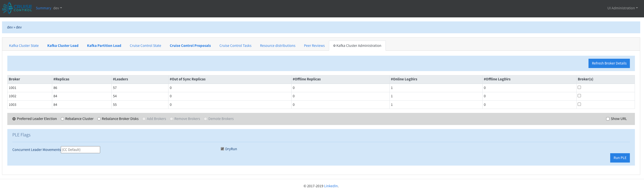Screen dimensions: 644x189
Task: Click the Cruise Control logo
Action: point(17,8)
